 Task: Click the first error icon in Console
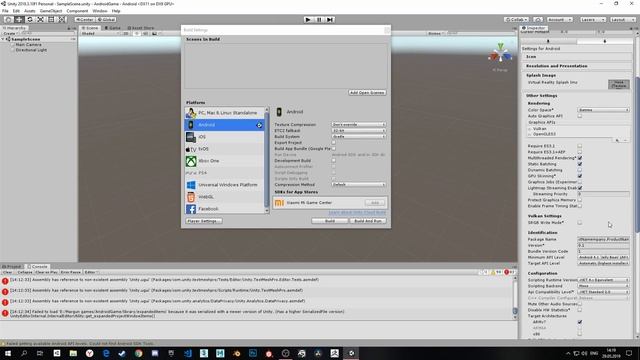(x=5, y=281)
